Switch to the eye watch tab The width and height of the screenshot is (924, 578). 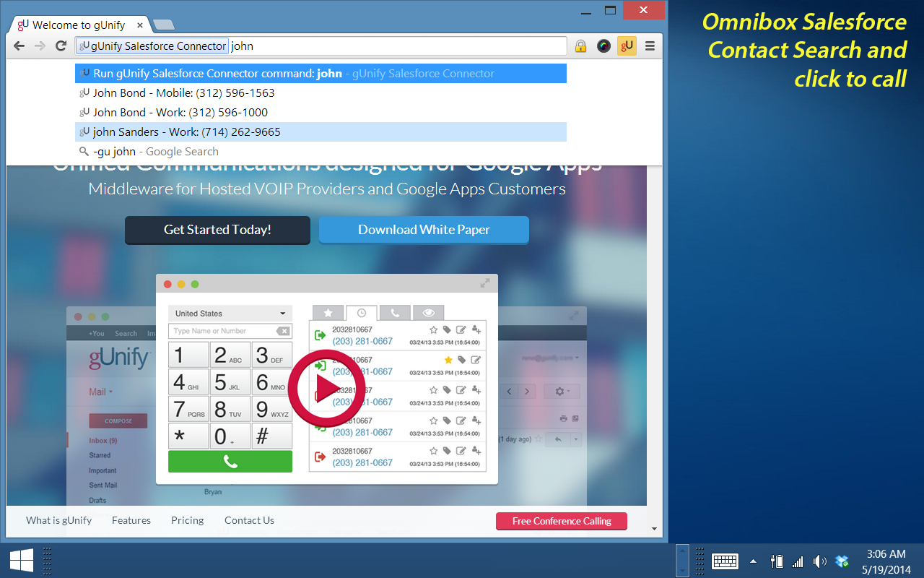click(429, 313)
